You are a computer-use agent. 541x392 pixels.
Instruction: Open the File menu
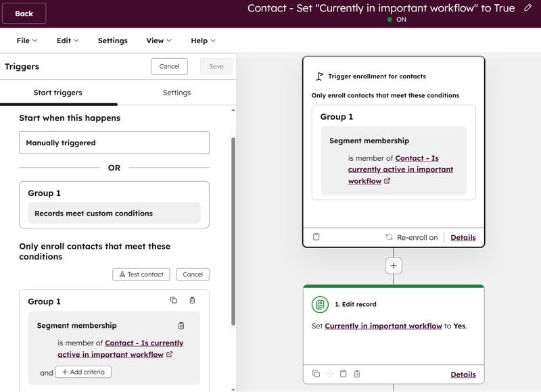[x=25, y=41]
